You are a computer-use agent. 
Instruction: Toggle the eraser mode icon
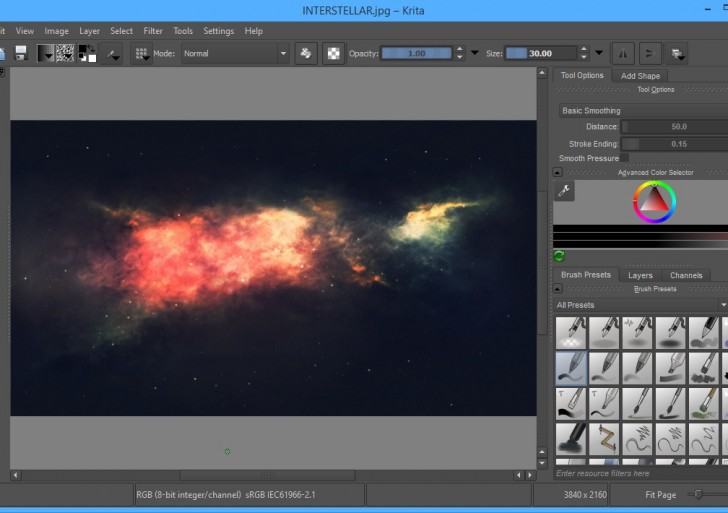[304, 53]
